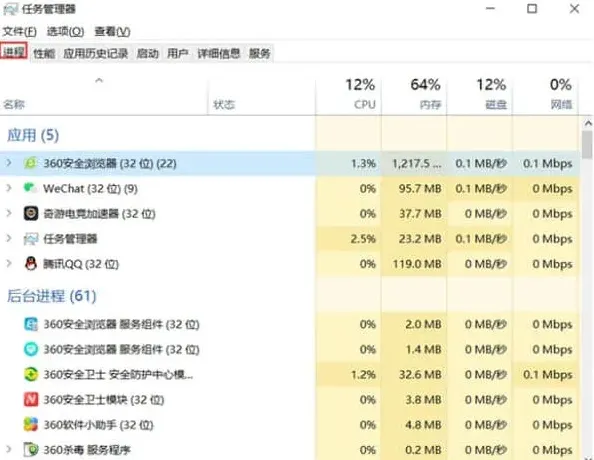Select the 360软件小助手 (32 位) row name
The height and width of the screenshot is (460, 594).
[98, 425]
